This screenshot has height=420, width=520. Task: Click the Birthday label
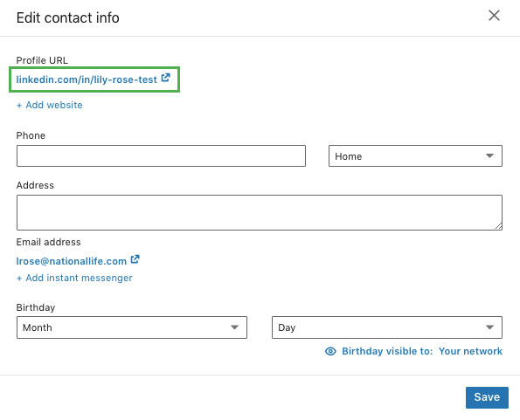pos(36,307)
